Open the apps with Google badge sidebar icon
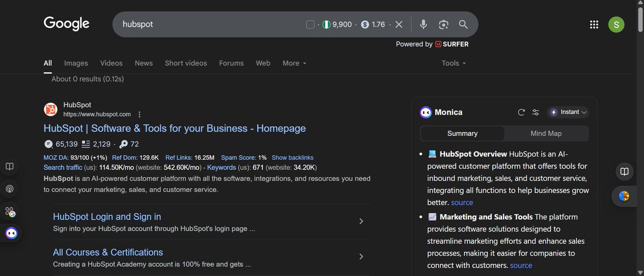 [x=10, y=211]
